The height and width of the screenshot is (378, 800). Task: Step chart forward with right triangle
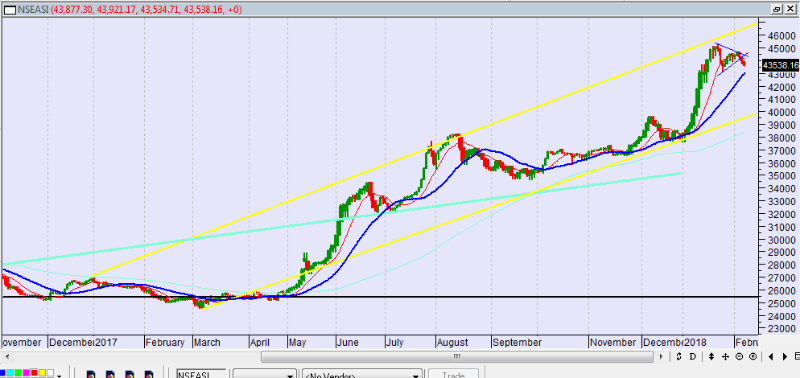click(x=785, y=357)
